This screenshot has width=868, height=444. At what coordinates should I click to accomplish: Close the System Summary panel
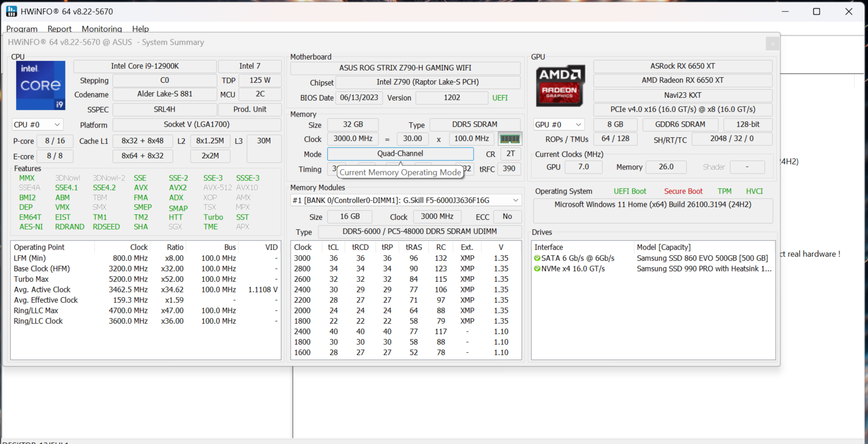[772, 44]
